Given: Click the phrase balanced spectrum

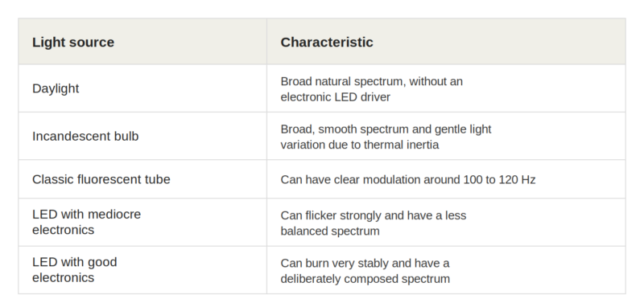Looking at the screenshot, I should coord(330,231).
